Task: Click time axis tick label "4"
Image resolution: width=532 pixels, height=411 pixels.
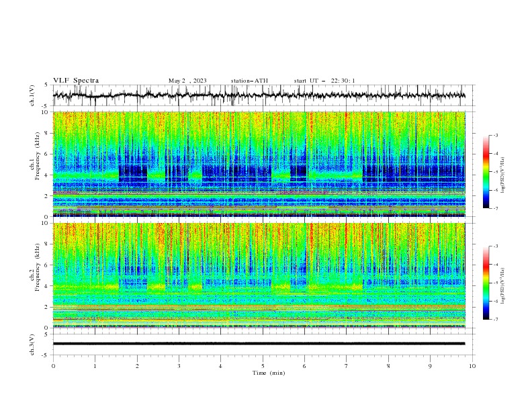Action: tap(220, 366)
